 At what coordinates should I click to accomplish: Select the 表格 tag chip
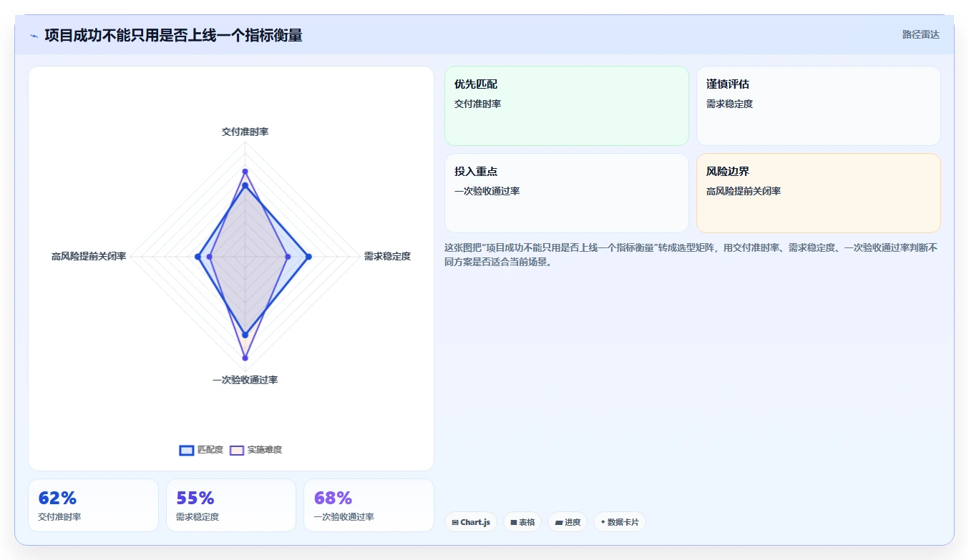[x=522, y=522]
